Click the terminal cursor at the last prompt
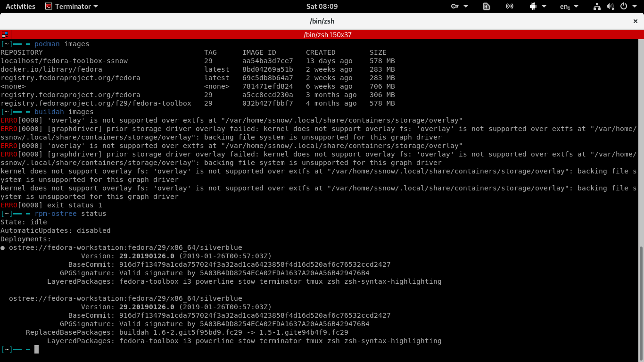 pyautogui.click(x=36, y=349)
